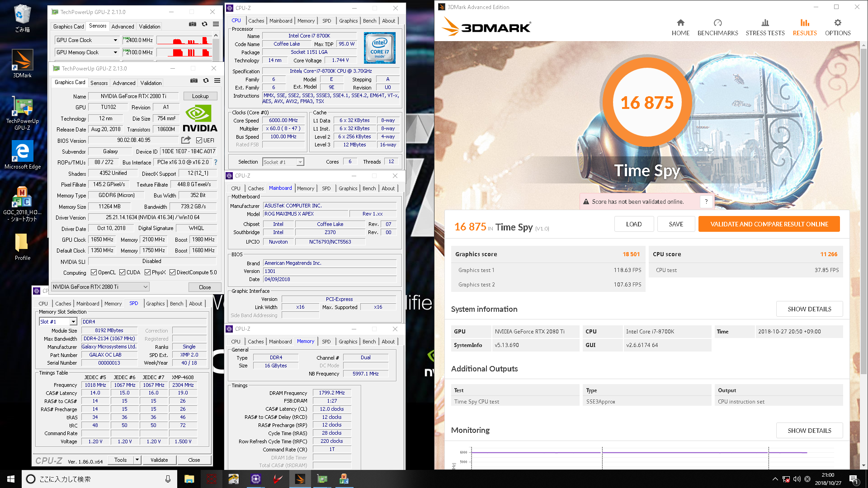Toggle the CUDA checkbox
868x488 pixels.
(x=122, y=272)
